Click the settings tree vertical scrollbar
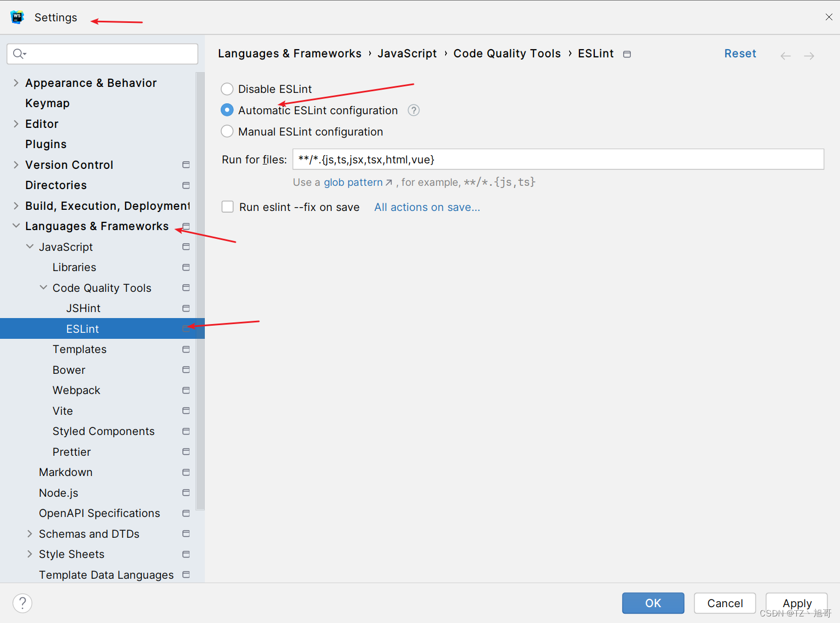Viewport: 840px width, 623px height. click(200, 291)
